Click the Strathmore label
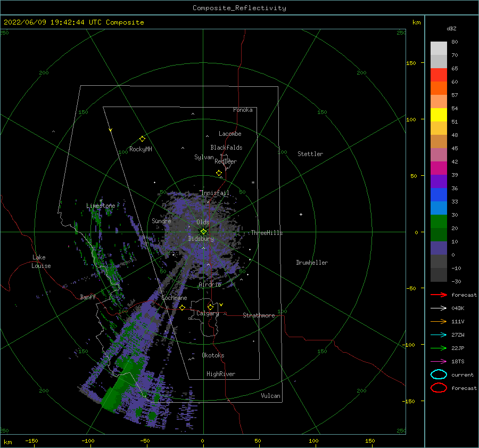479x448 pixels. [x=259, y=315]
